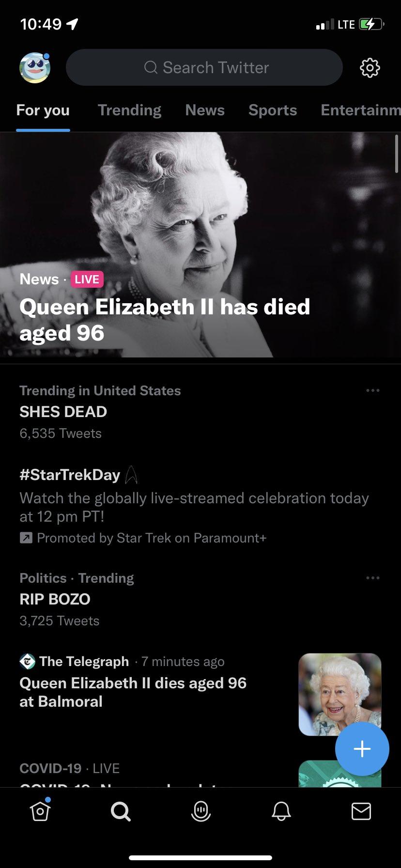The width and height of the screenshot is (401, 868).
Task: Open Settings with the gear icon
Action: [x=370, y=68]
